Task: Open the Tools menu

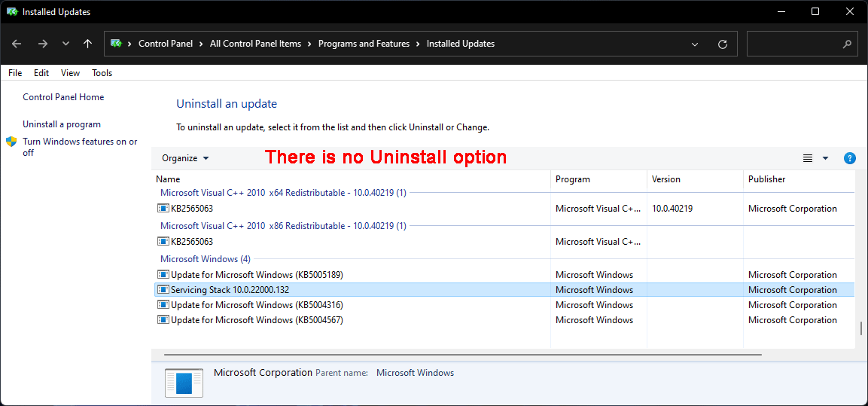Action: [x=102, y=72]
